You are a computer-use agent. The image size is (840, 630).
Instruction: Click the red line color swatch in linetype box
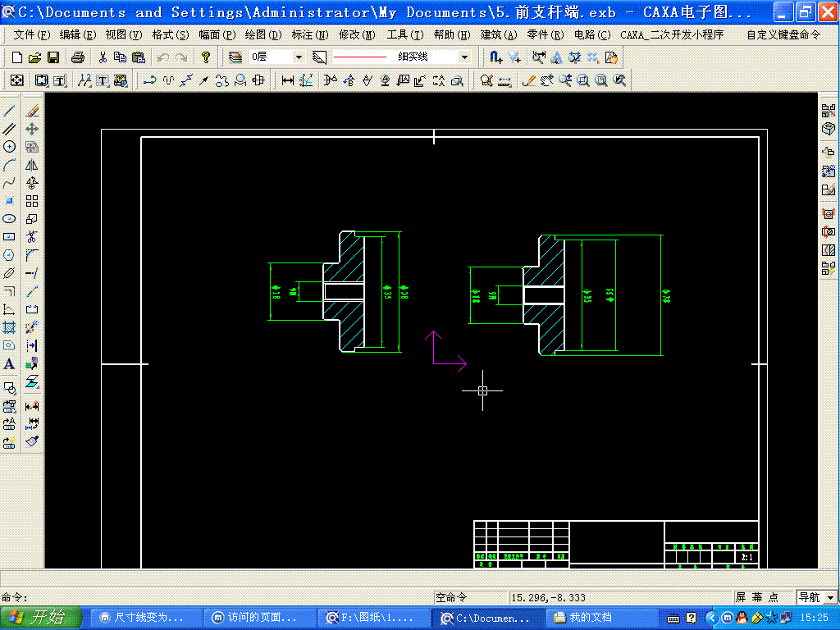pyautogui.click(x=359, y=57)
